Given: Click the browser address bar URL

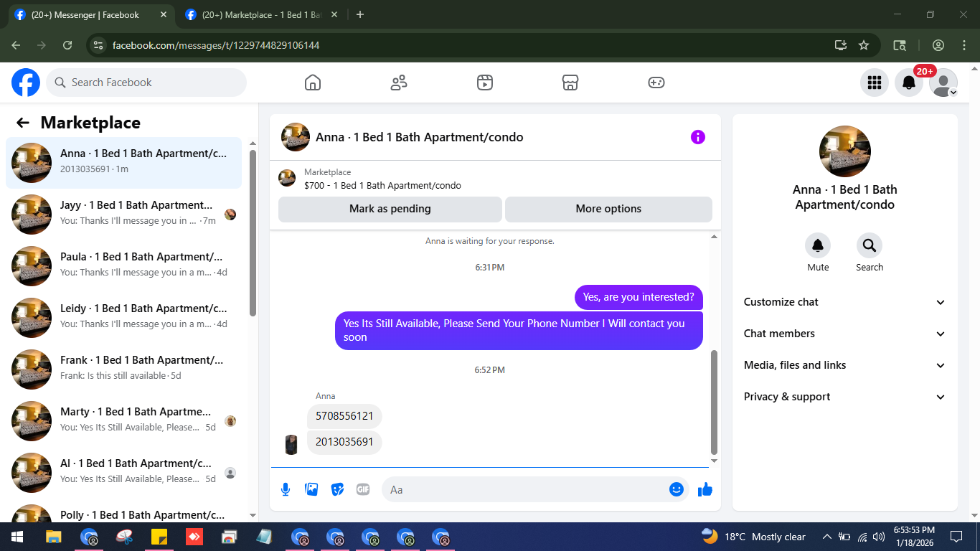Looking at the screenshot, I should (216, 45).
